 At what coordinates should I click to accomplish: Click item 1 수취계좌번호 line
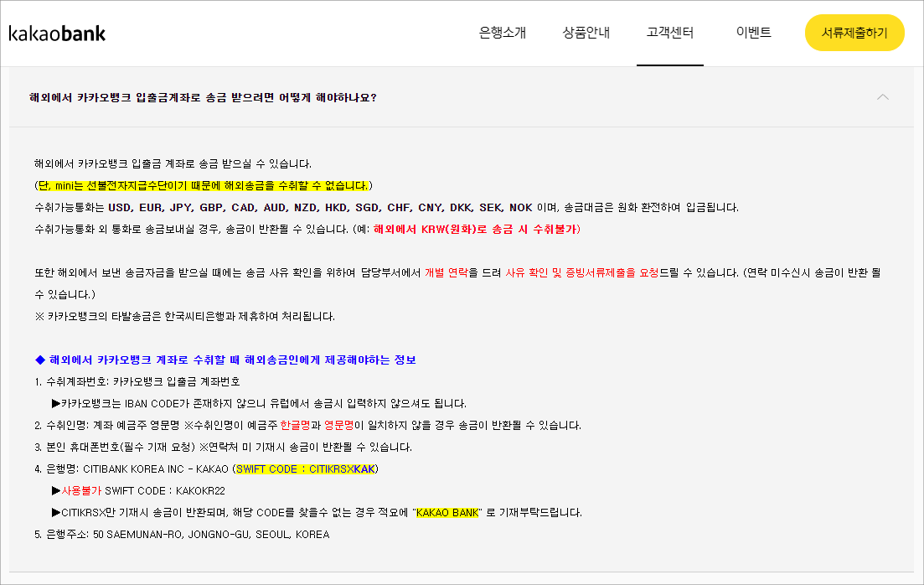137,382
